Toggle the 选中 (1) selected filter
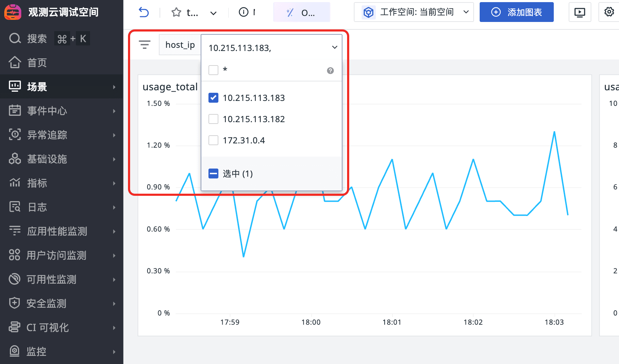 coord(213,174)
